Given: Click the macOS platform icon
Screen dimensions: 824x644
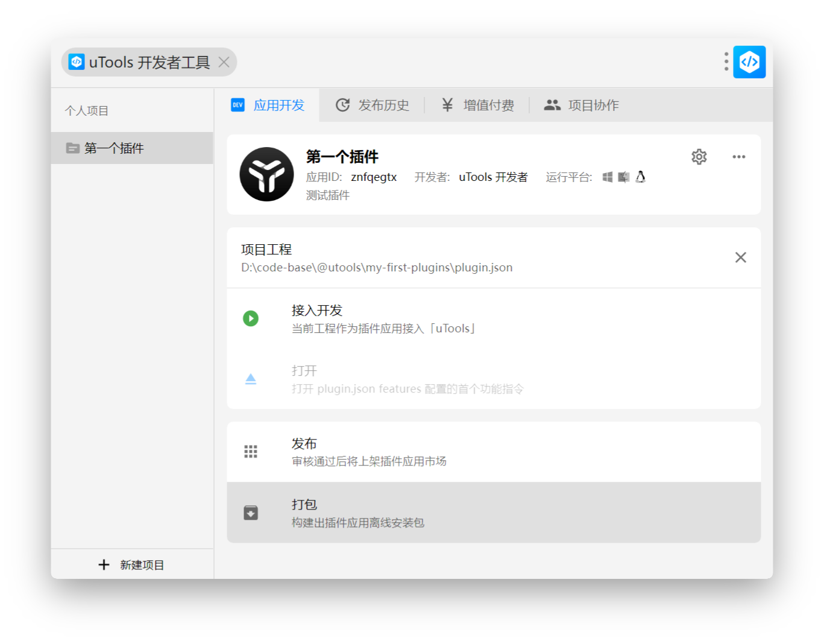Looking at the screenshot, I should coord(623,177).
